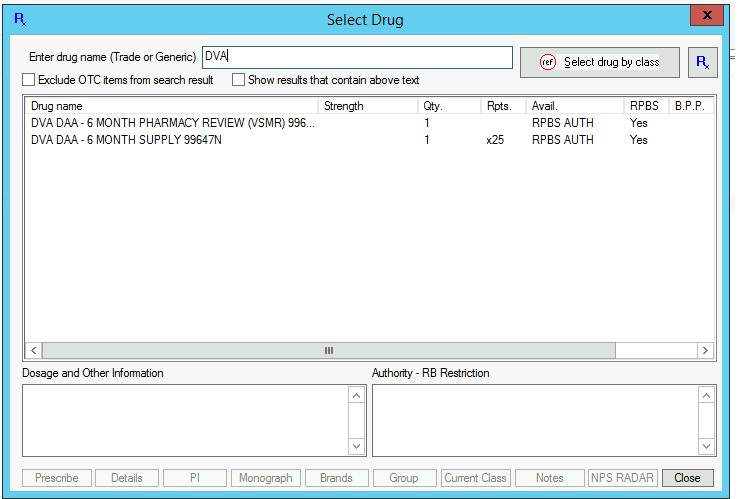Select DVA DAA 6 Month Pharmacy Review row
The image size is (739, 499).
point(369,123)
